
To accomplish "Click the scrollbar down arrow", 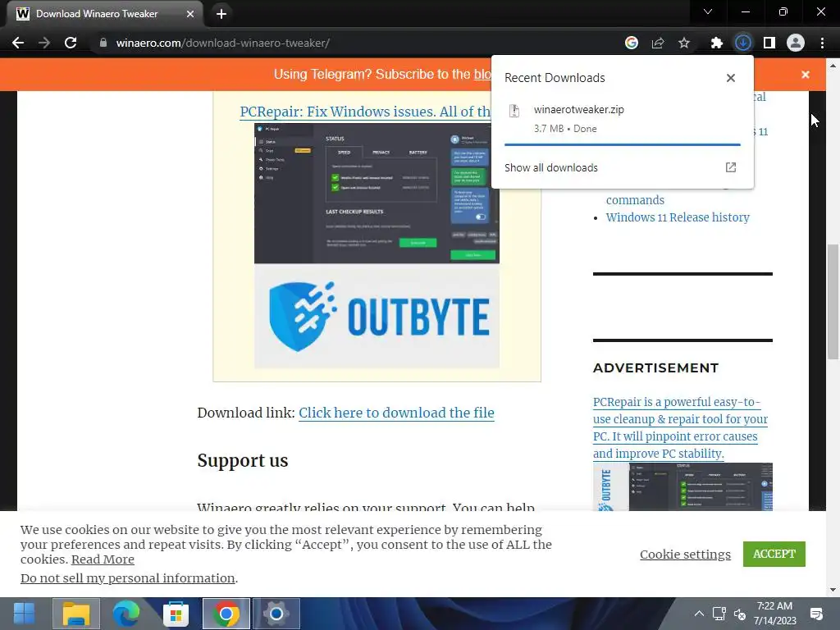I will pos(833,590).
